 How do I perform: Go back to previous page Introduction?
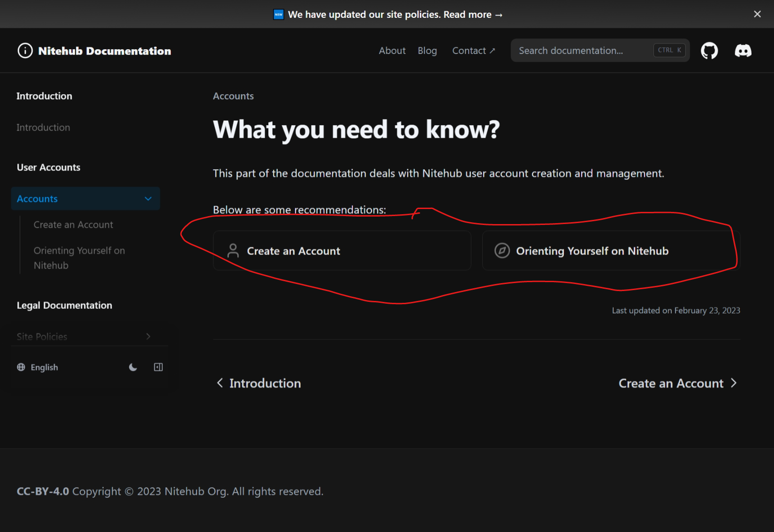click(258, 383)
